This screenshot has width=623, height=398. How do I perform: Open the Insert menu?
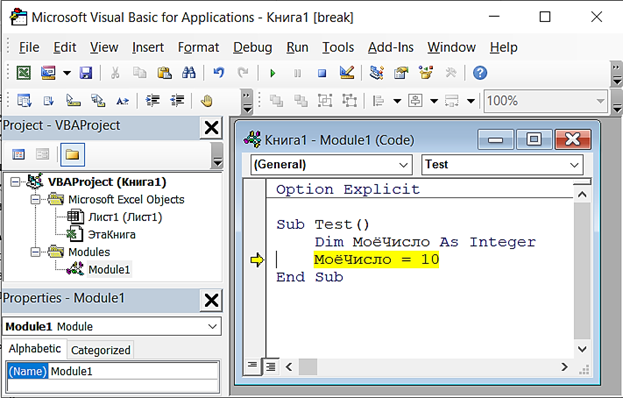tap(148, 48)
